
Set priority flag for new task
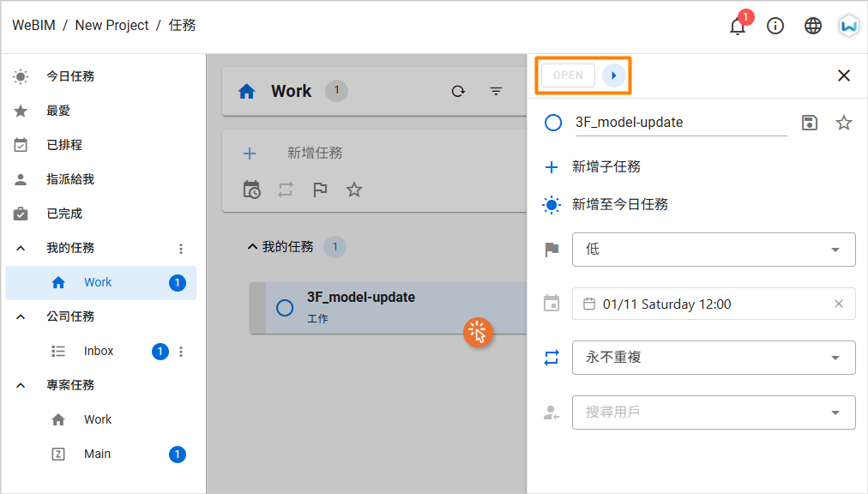320,190
